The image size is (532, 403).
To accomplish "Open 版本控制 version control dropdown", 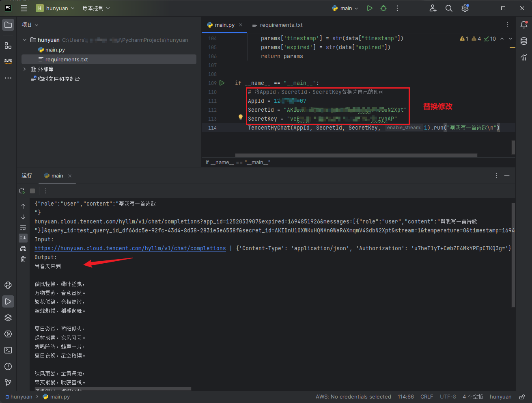I will coord(96,8).
